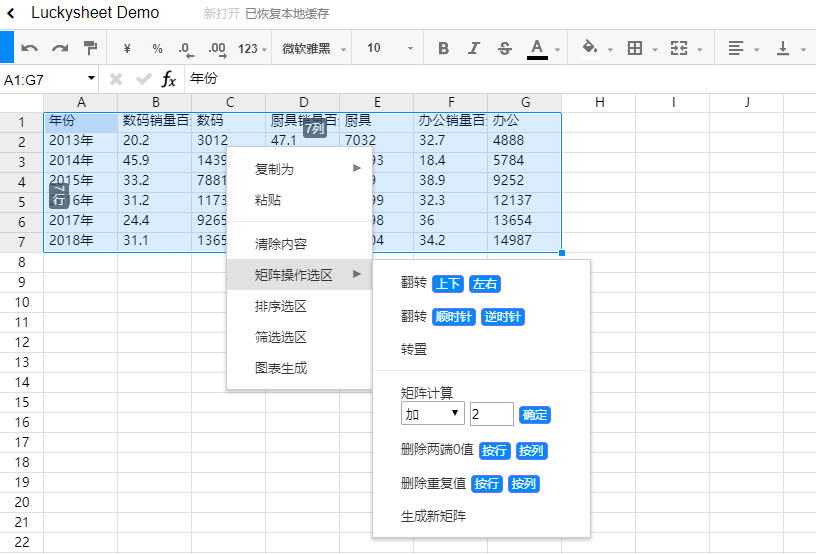Viewport: 816px width, 554px height.
Task: Toggle strikethrough formatting
Action: tap(504, 48)
